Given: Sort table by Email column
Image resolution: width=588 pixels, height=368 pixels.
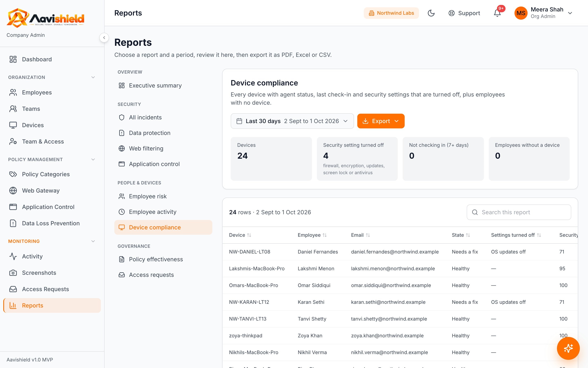Looking at the screenshot, I should click(x=360, y=235).
